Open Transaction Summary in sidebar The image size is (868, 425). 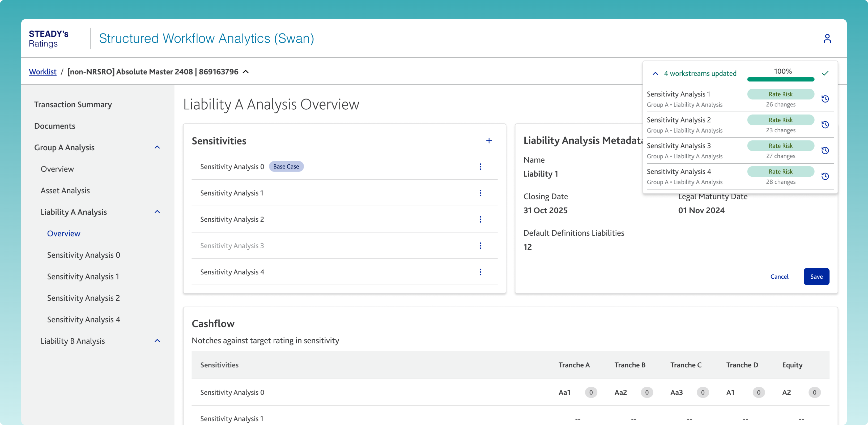coord(73,104)
